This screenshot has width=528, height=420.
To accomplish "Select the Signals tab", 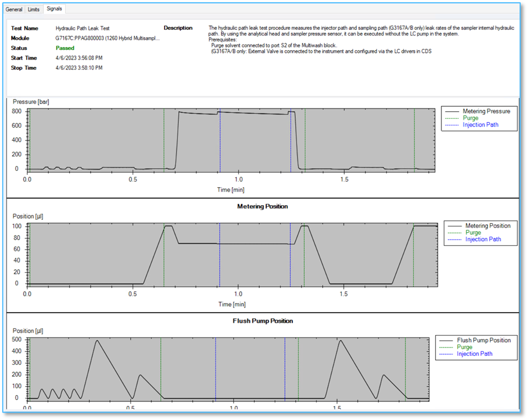I will (54, 9).
